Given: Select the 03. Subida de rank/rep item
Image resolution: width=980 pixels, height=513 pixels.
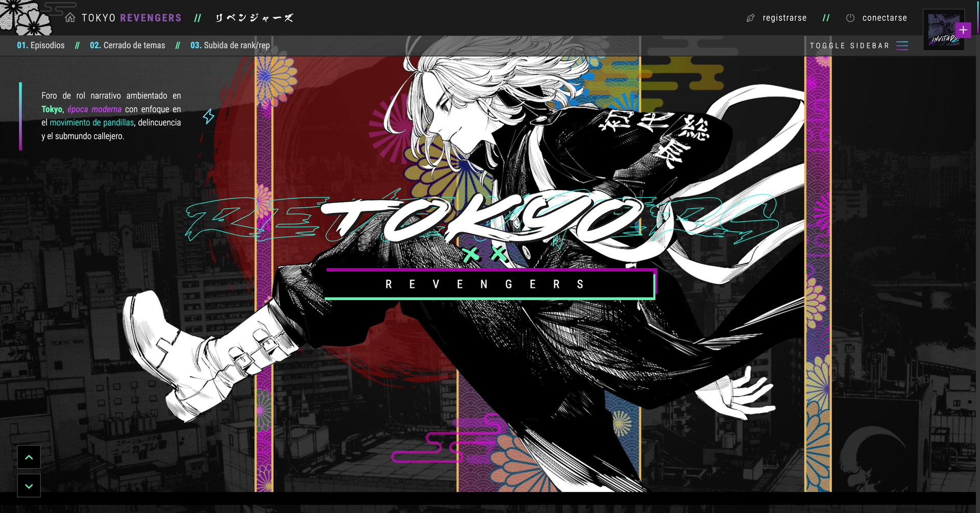Looking at the screenshot, I should 230,45.
